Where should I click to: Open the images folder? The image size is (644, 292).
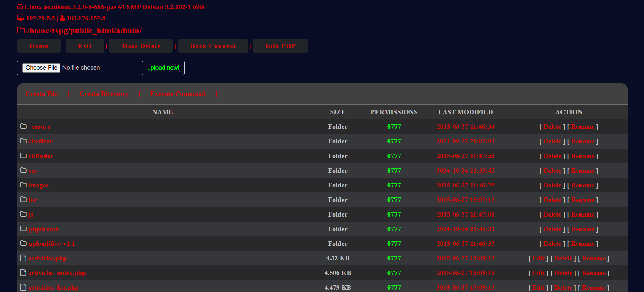tap(39, 185)
